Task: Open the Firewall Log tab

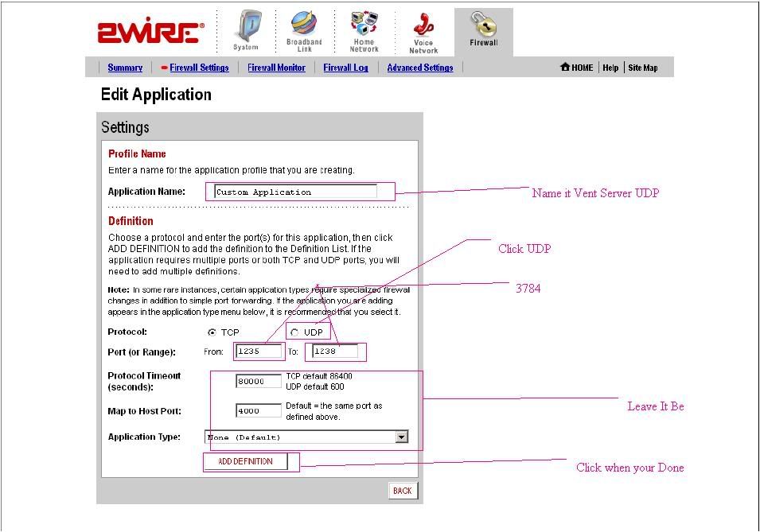Action: pyautogui.click(x=345, y=68)
